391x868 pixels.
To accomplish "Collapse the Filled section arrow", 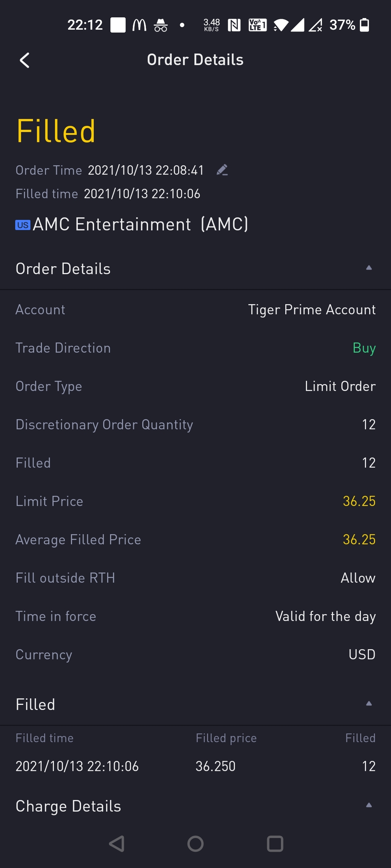I will [369, 703].
